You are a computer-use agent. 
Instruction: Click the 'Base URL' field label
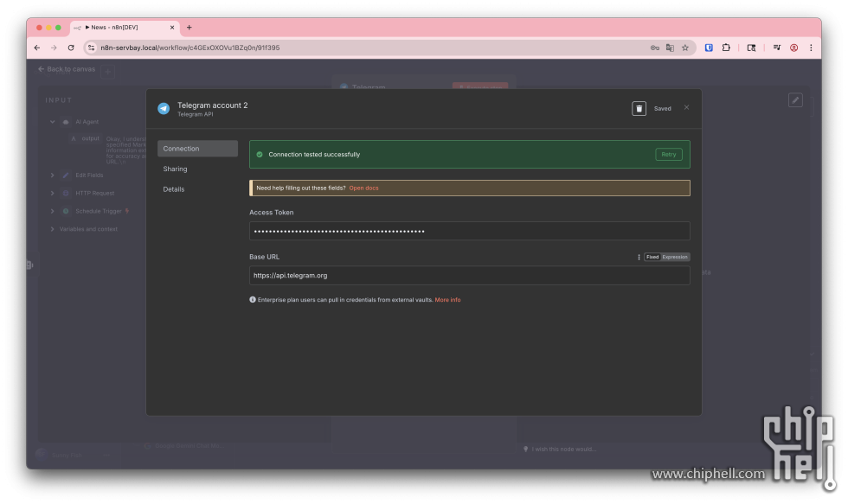pos(265,257)
